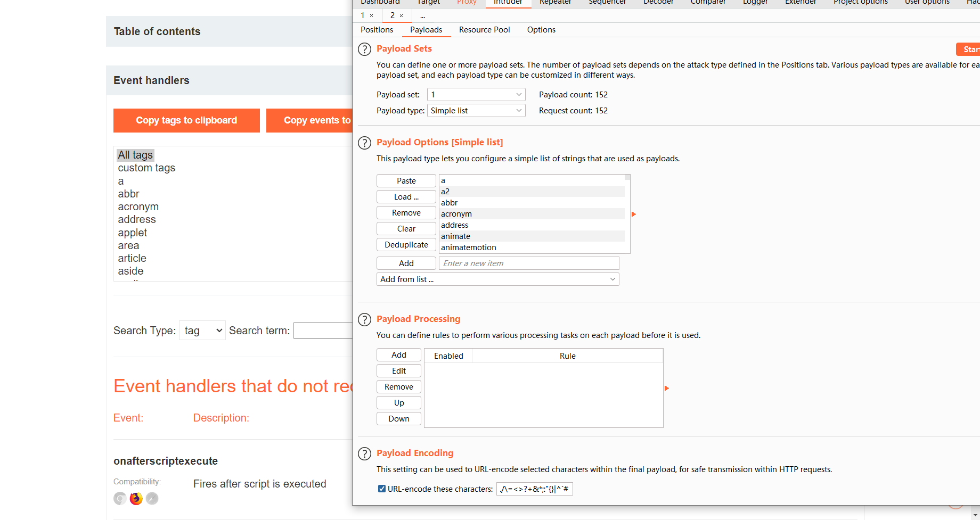
Task: Switch to the Intruder Options tab
Action: [x=541, y=30]
